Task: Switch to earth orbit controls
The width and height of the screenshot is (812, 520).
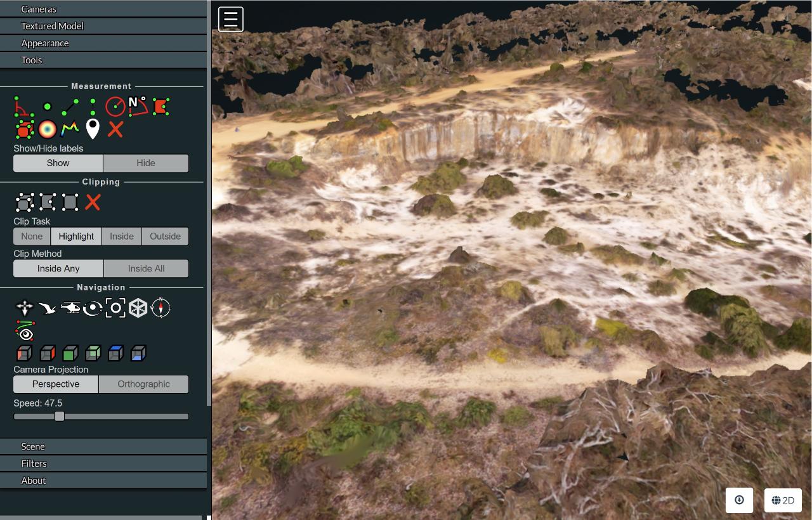Action: point(93,308)
